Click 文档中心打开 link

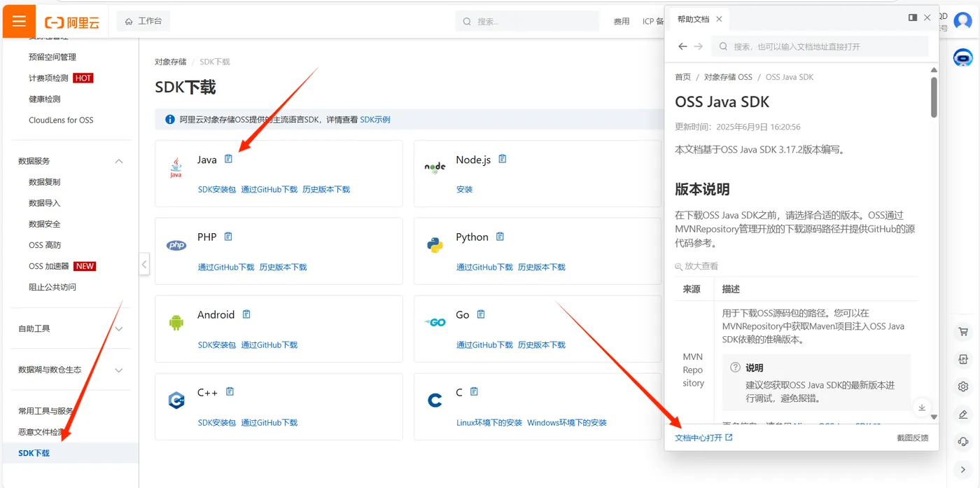703,438
